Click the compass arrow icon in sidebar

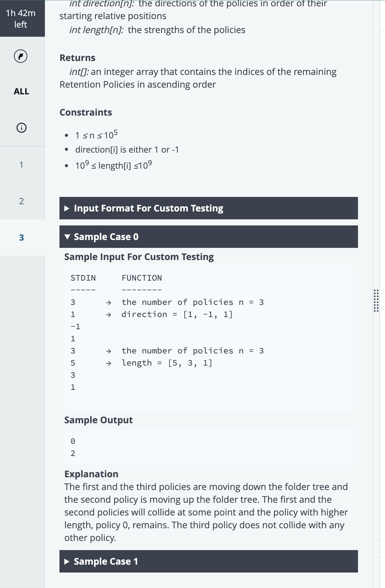[21, 56]
